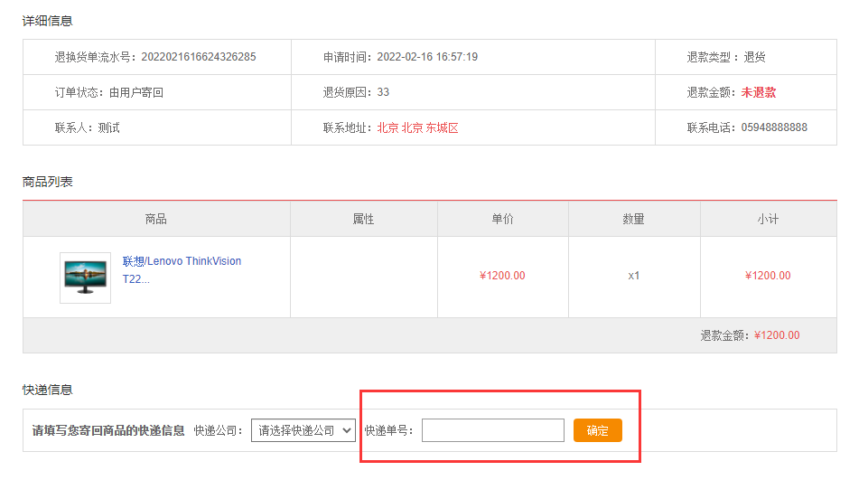Viewport: 868px width, 499px height.
Task: Focus the 快递单号 input field
Action: click(492, 430)
